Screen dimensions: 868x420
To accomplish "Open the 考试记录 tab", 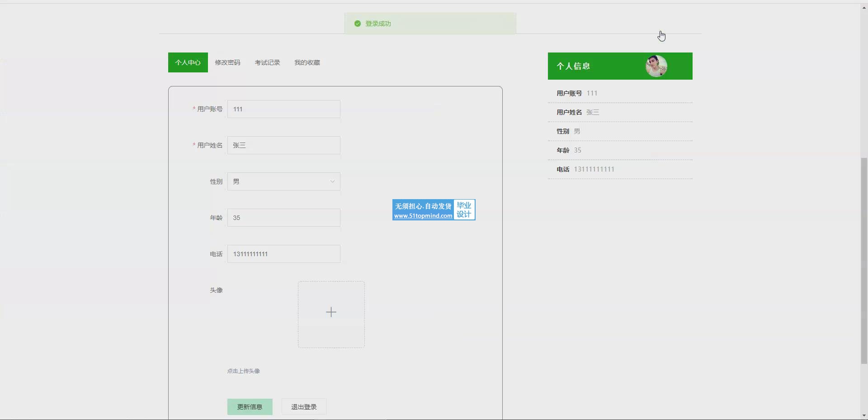I will [x=267, y=62].
